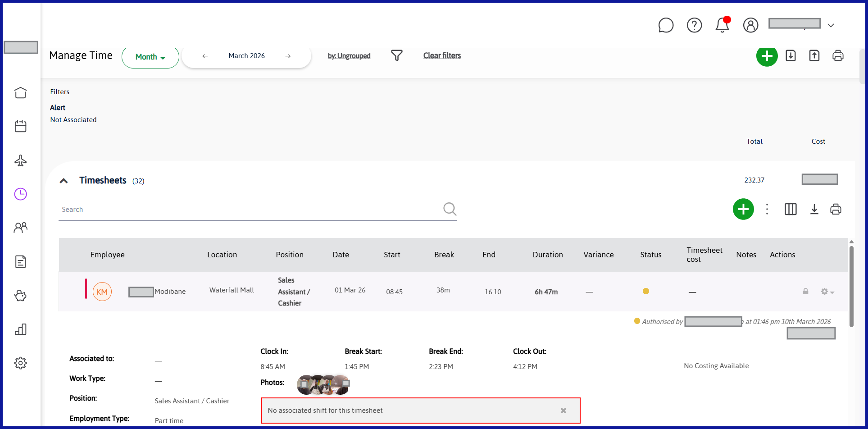Add a new timesheet with green plus
The height and width of the screenshot is (429, 868).
pyautogui.click(x=743, y=209)
